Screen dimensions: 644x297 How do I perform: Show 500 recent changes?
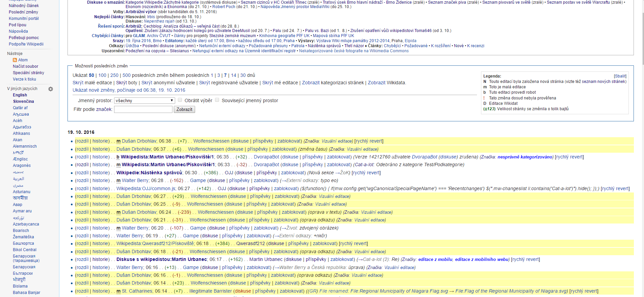127,75
